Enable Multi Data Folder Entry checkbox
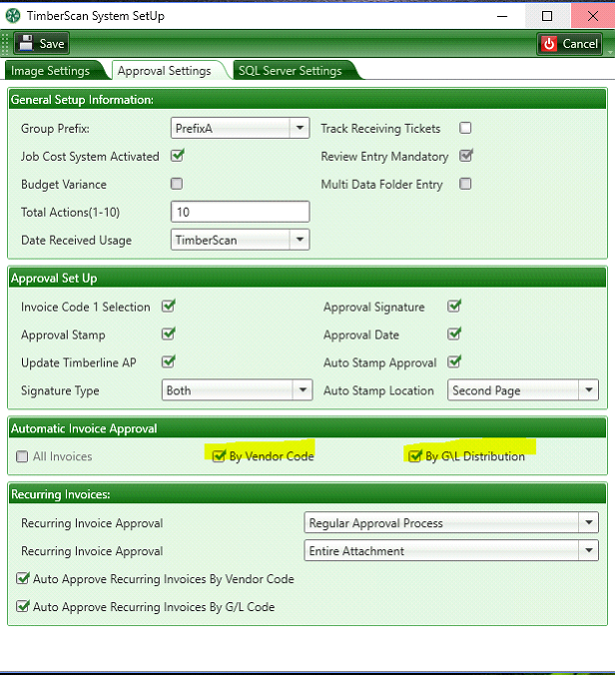Screen dimensions: 616x676 pos(465,184)
